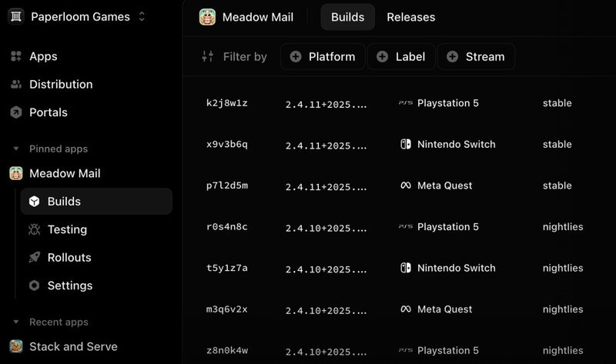Click the Stack and Serve app icon
616x364 pixels.
(16, 346)
